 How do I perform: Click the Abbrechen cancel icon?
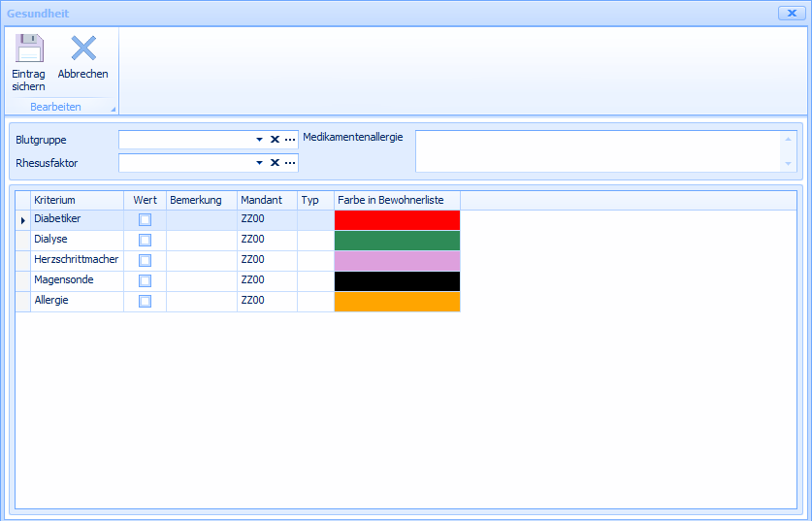click(83, 49)
